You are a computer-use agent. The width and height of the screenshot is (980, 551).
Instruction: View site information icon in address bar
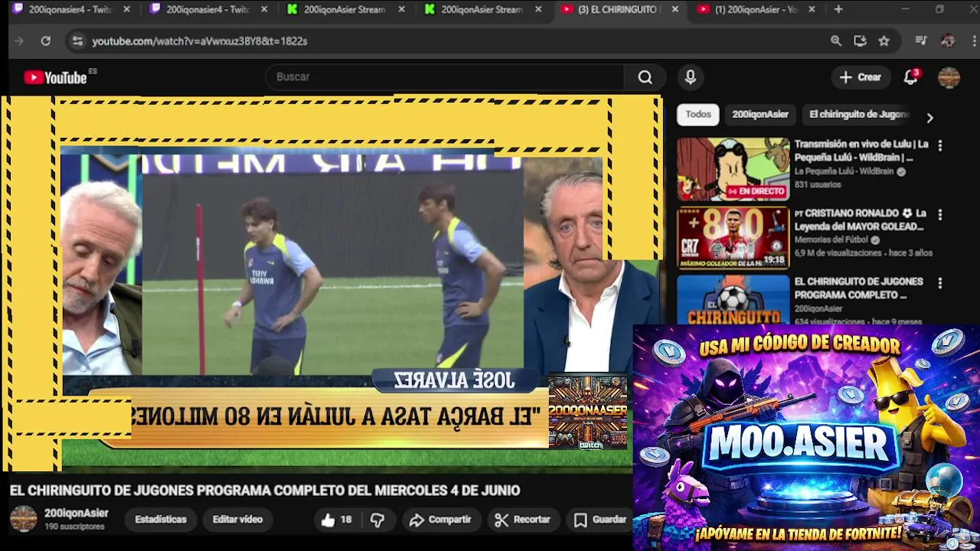pos(77,41)
